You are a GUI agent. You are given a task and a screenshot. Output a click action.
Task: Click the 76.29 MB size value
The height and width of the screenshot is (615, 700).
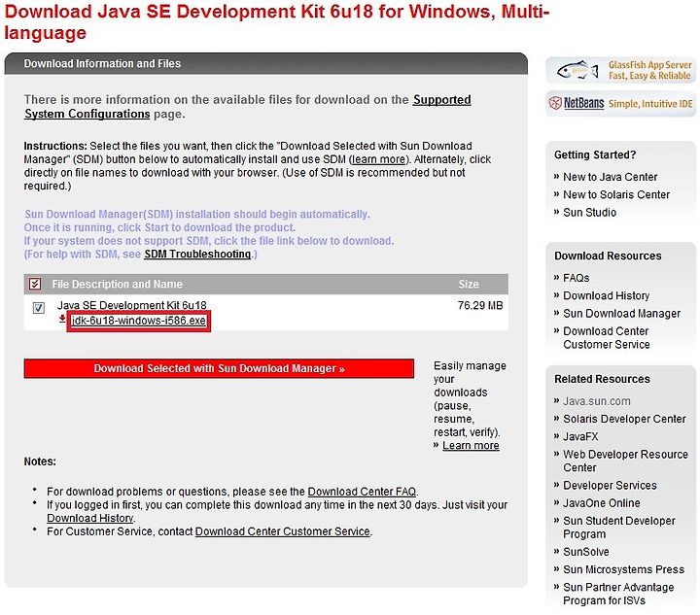[x=480, y=305]
